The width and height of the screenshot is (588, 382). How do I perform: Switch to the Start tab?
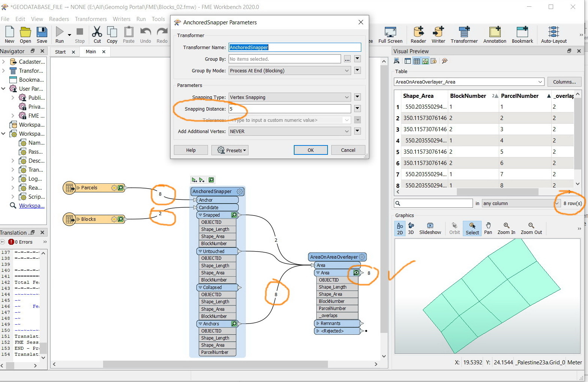60,52
